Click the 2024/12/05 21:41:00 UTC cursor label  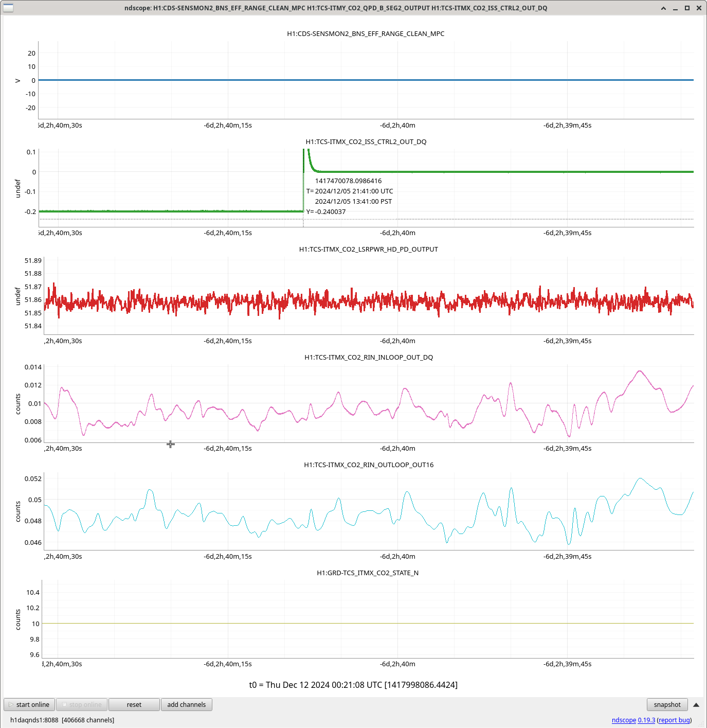click(354, 191)
